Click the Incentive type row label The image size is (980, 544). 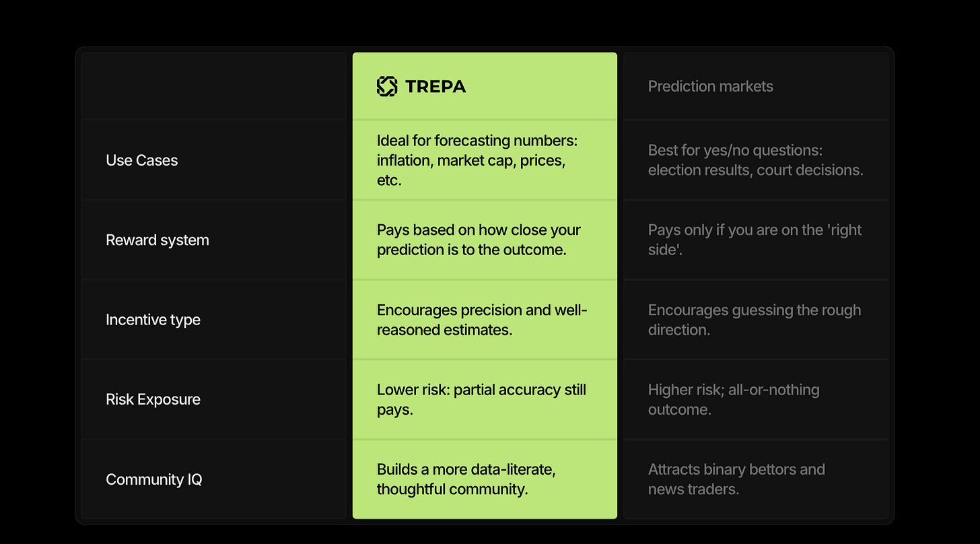(153, 320)
